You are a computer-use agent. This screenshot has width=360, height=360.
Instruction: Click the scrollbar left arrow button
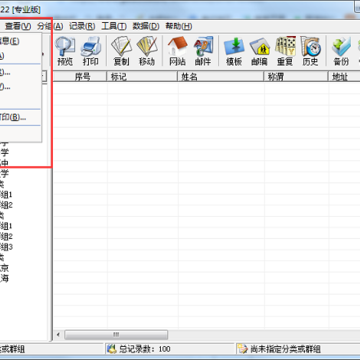pos(59,334)
